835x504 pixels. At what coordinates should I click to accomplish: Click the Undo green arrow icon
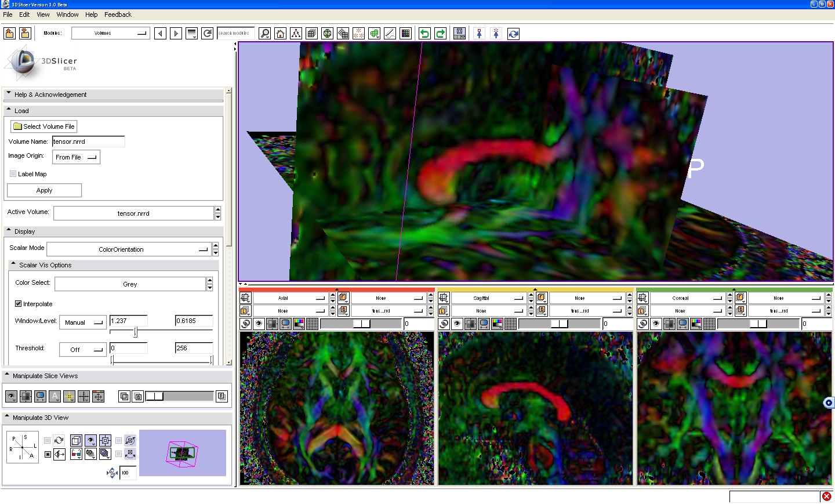424,34
